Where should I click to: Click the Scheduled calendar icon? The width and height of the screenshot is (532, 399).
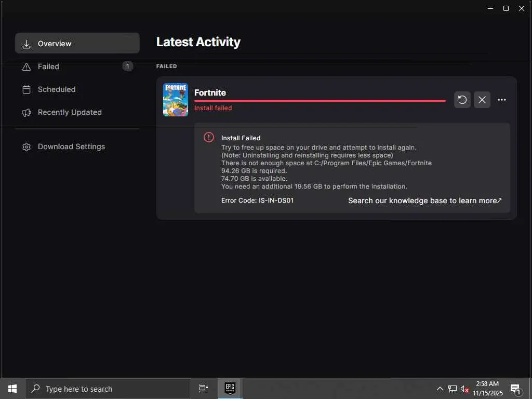26,89
